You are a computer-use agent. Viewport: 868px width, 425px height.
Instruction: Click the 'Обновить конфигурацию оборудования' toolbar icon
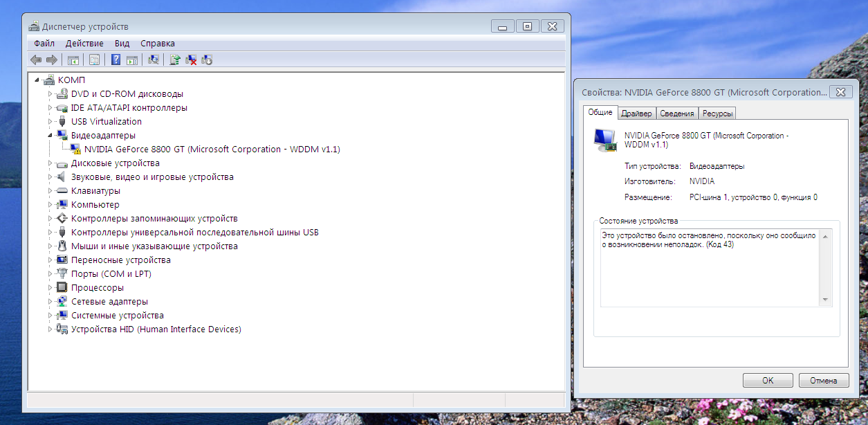(x=154, y=60)
